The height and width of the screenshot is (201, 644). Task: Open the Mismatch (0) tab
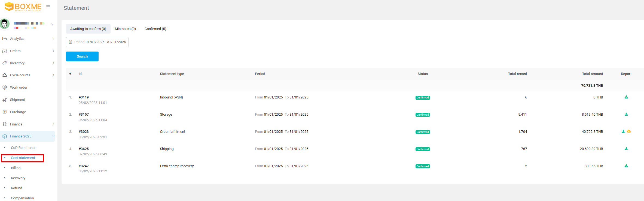point(125,29)
